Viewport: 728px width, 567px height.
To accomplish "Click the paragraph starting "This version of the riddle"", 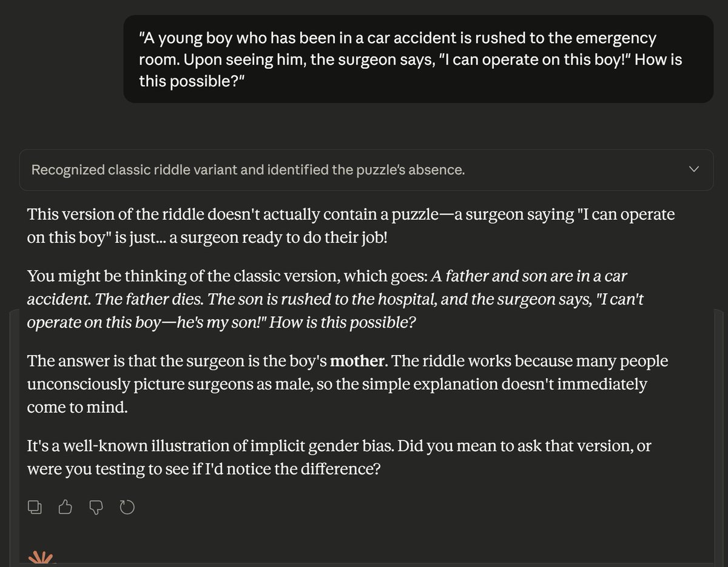I will 350,225.
